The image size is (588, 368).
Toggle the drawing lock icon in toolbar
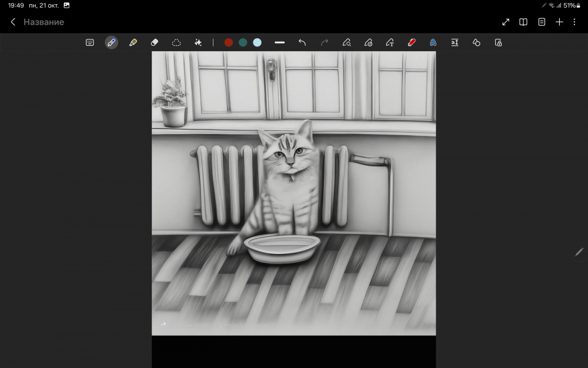(498, 42)
